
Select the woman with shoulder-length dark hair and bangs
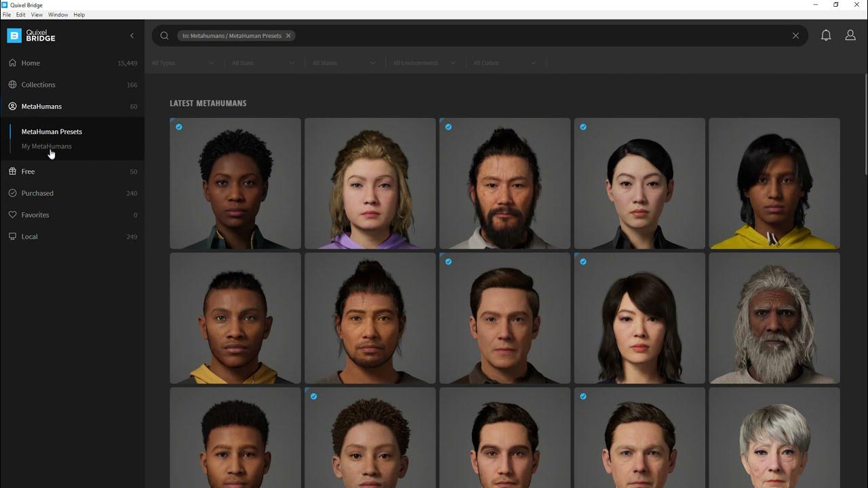[x=639, y=319]
